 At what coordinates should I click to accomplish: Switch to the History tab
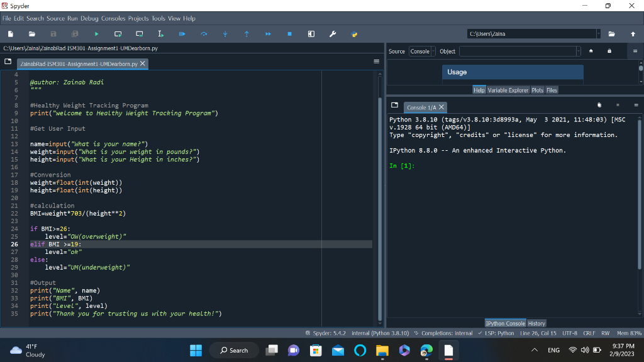tap(536, 324)
